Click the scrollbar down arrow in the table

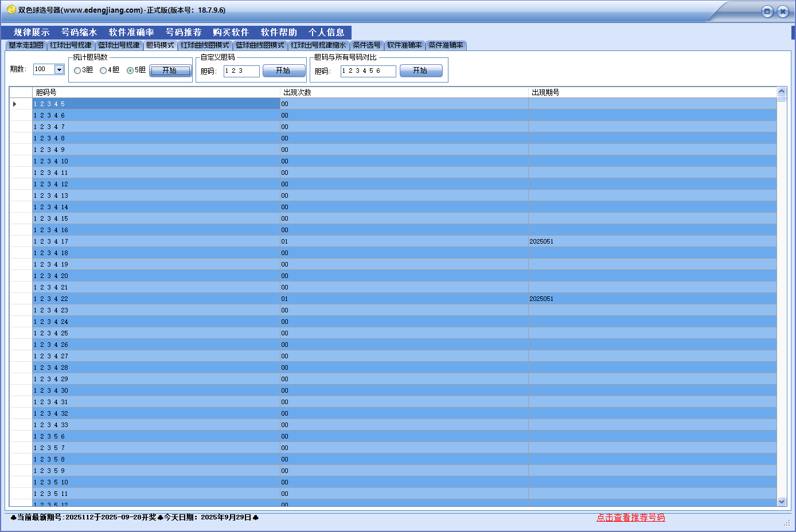pos(781,502)
